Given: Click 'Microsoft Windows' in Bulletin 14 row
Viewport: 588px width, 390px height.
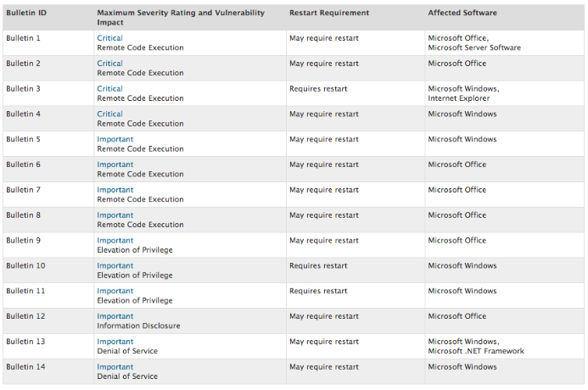Looking at the screenshot, I should coord(462,367).
